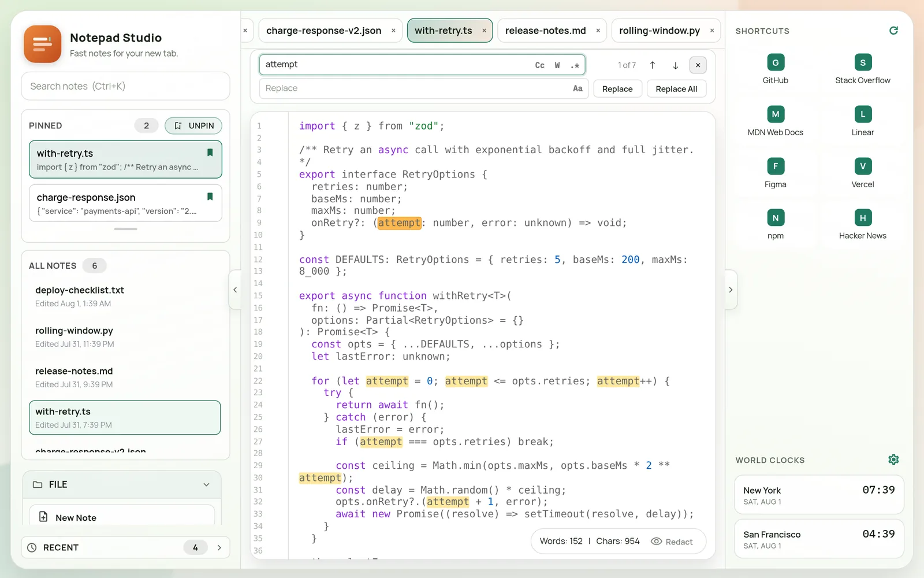
Task: Click the '1 of 7' match counter
Action: click(x=627, y=65)
